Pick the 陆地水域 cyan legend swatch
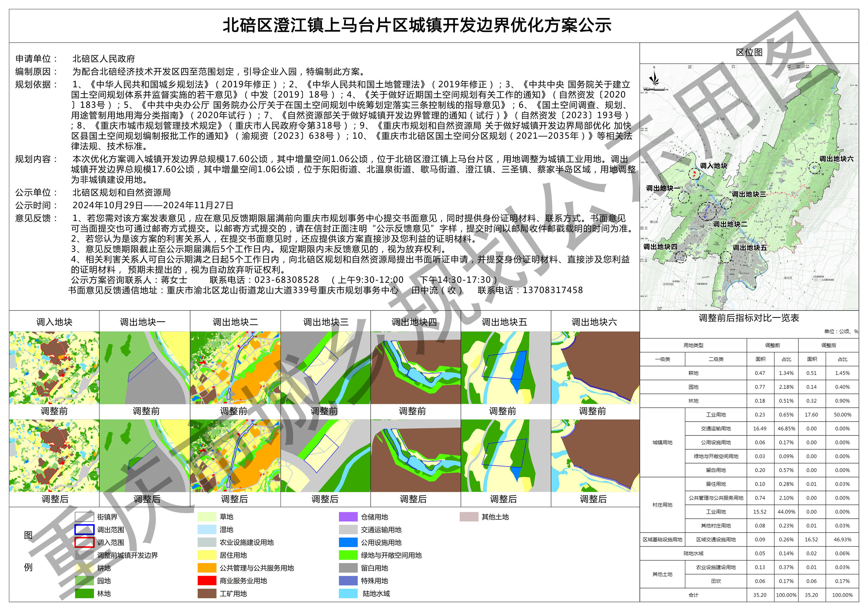Image resolution: width=868 pixels, height=611 pixels. (348, 594)
